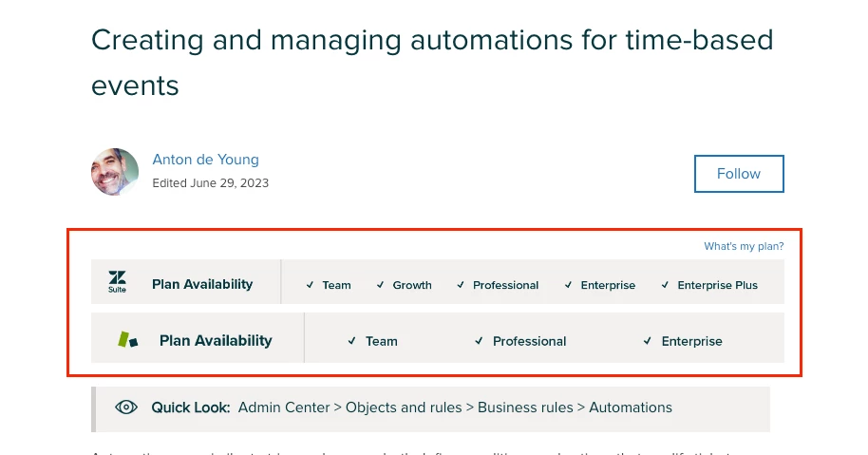
Task: Click the Quick Look Admin Center path text
Action: point(455,408)
